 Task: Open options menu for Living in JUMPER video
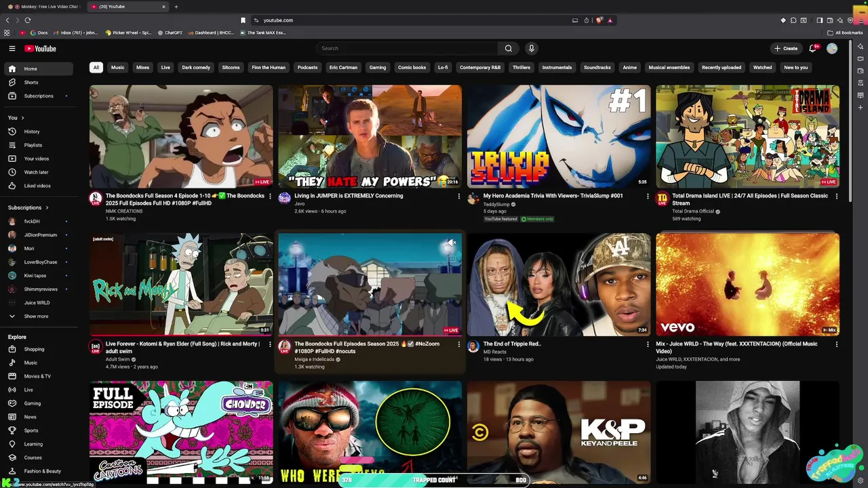(458, 196)
